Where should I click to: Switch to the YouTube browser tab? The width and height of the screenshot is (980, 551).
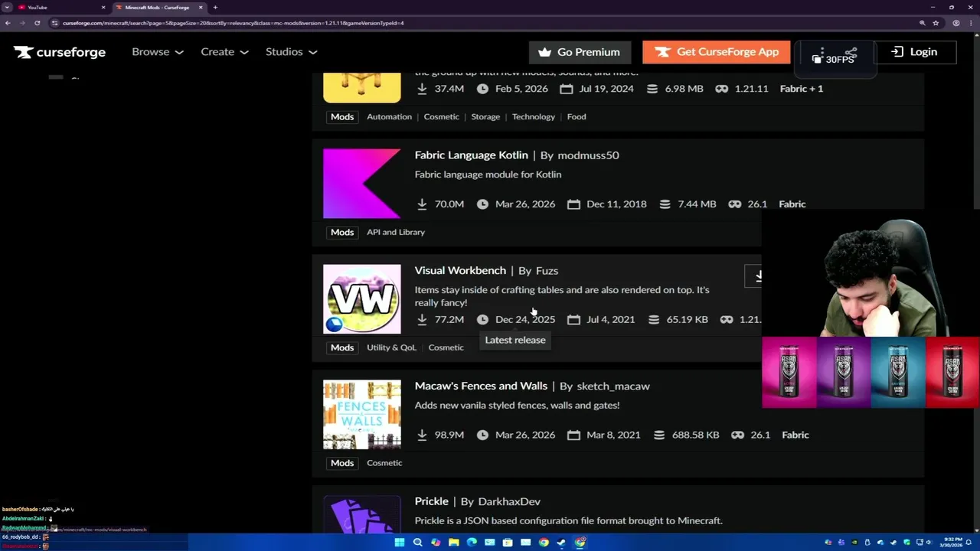click(60, 8)
